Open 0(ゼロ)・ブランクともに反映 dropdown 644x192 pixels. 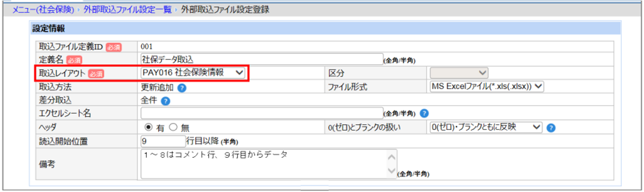(x=486, y=127)
